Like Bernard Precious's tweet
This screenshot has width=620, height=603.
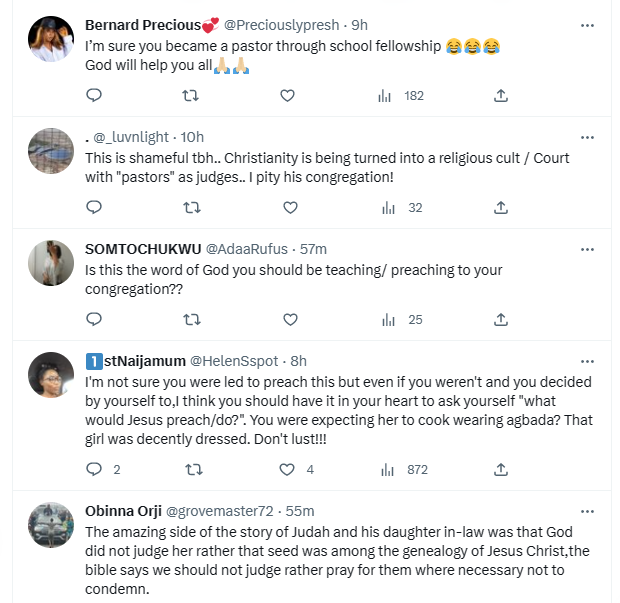(287, 96)
